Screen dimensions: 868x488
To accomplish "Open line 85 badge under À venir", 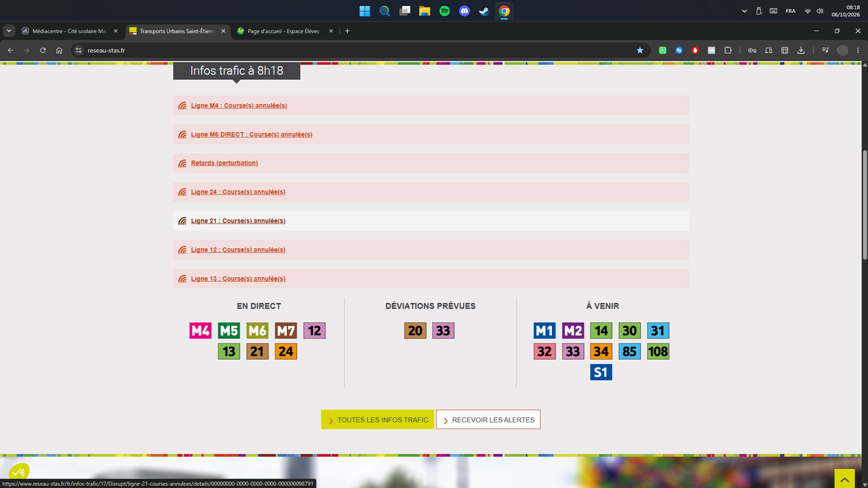I will pyautogui.click(x=630, y=352).
